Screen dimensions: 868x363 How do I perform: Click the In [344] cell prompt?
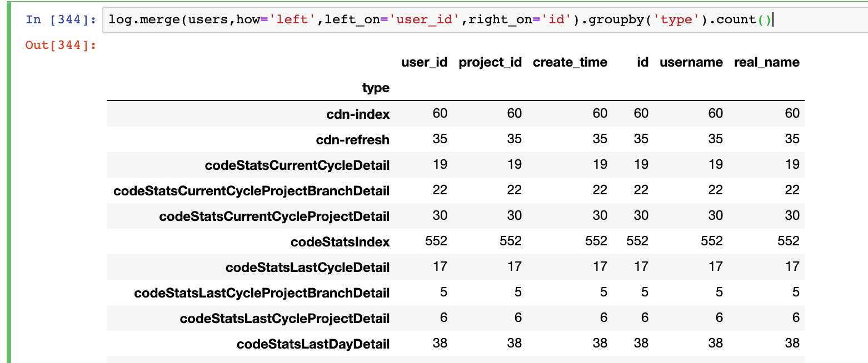click(61, 20)
